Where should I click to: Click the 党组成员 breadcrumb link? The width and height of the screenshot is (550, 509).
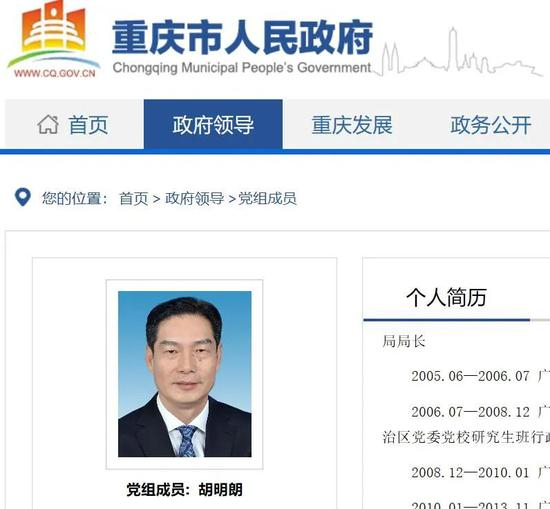(267, 199)
